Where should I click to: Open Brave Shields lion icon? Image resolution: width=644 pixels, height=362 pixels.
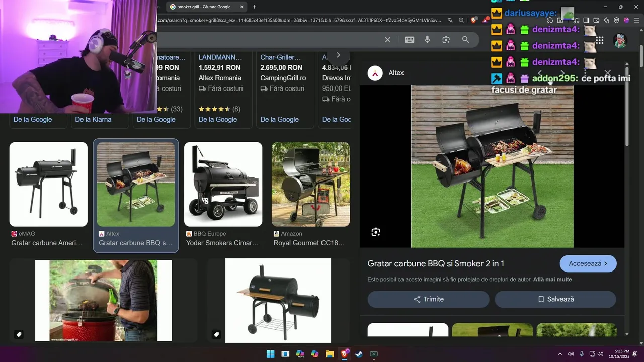tap(474, 20)
